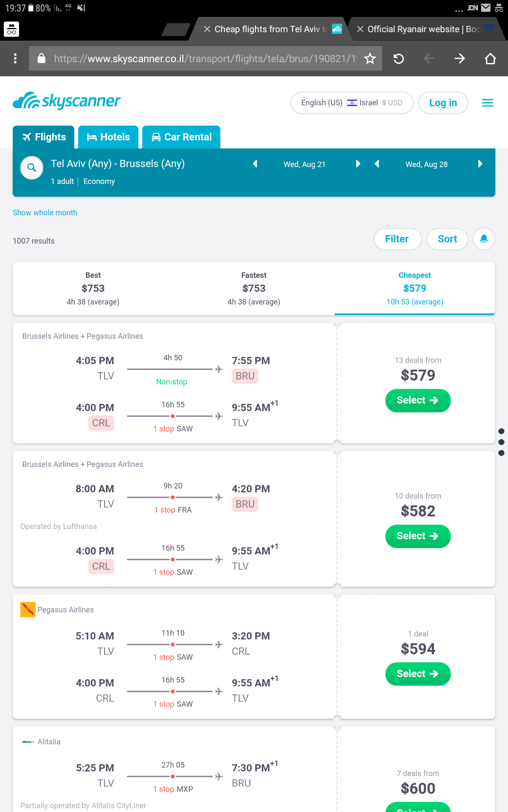This screenshot has width=508, height=812.
Task: Click Show whole month link
Action: point(45,213)
